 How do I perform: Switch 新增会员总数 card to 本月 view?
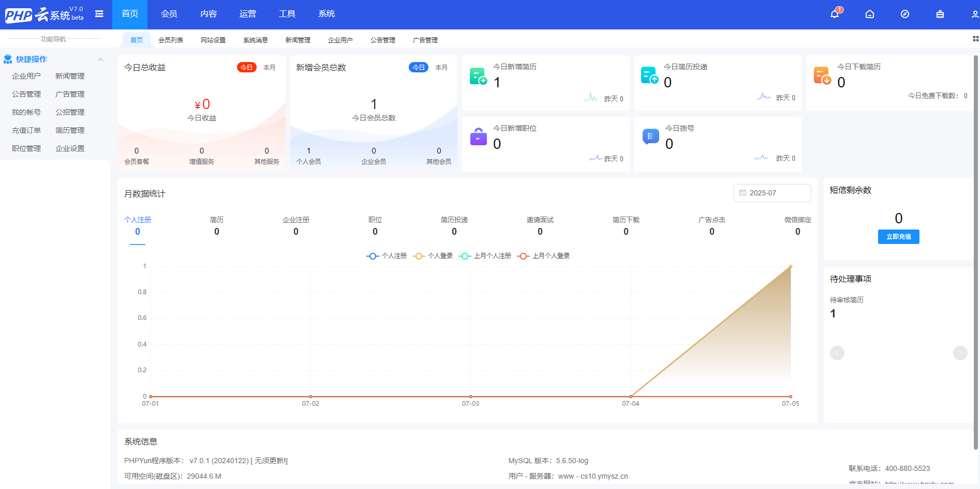(441, 67)
